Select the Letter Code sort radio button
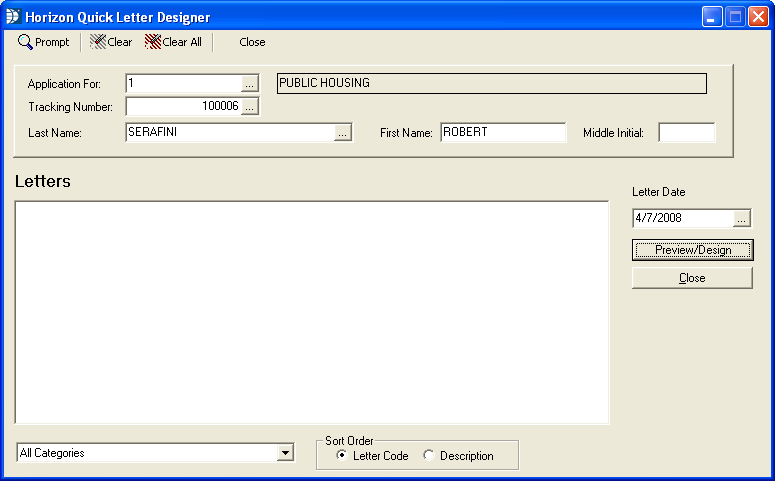The width and height of the screenshot is (775, 481). pos(342,456)
